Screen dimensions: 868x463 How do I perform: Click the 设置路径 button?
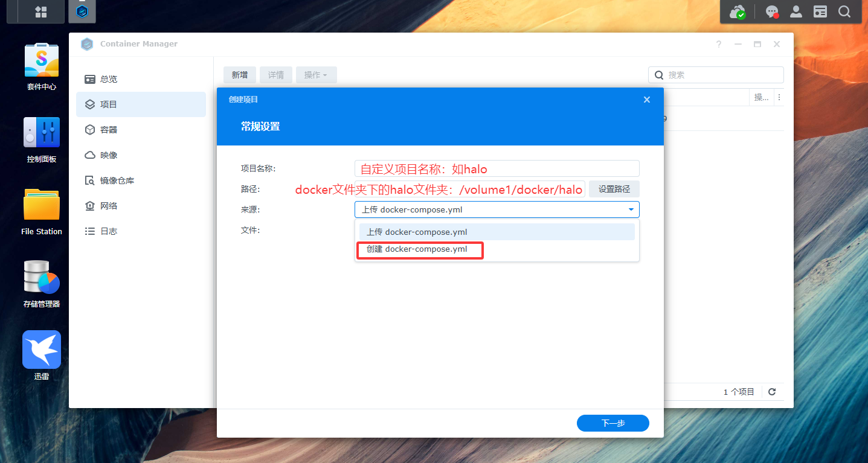[614, 189]
